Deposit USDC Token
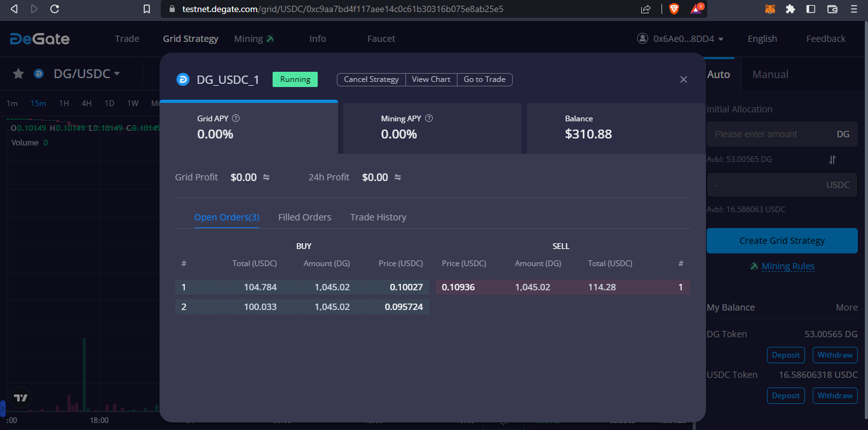Viewport: 868px width, 430px height. [x=786, y=395]
